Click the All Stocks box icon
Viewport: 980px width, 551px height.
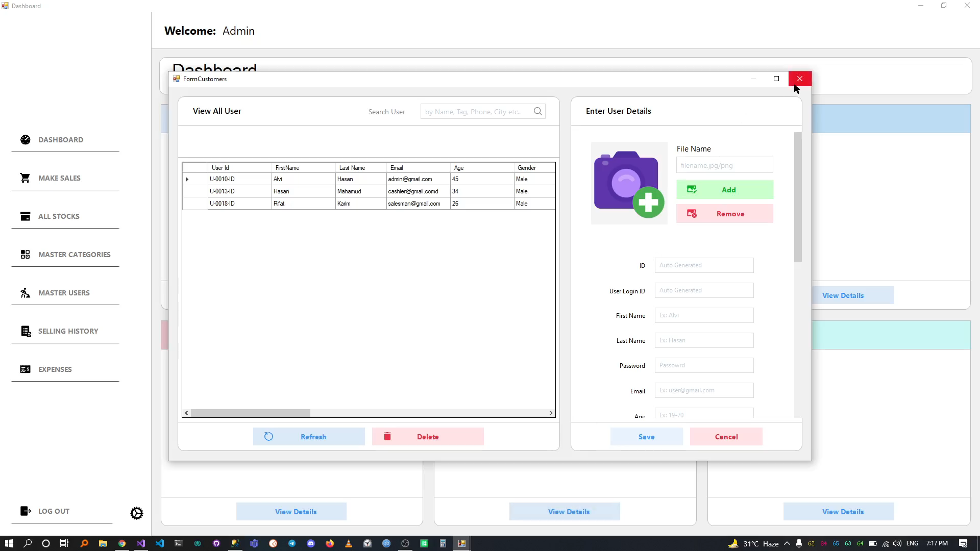pyautogui.click(x=25, y=216)
